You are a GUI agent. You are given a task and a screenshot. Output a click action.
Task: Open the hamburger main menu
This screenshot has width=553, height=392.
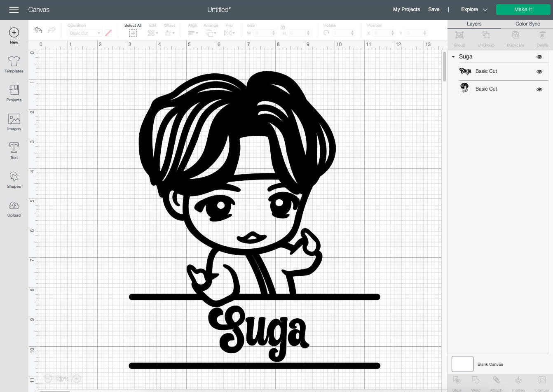pyautogui.click(x=14, y=9)
